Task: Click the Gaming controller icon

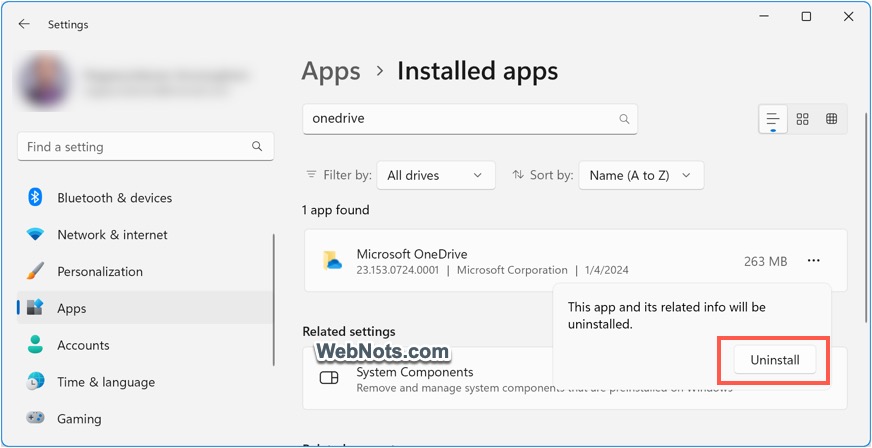Action: coord(35,418)
